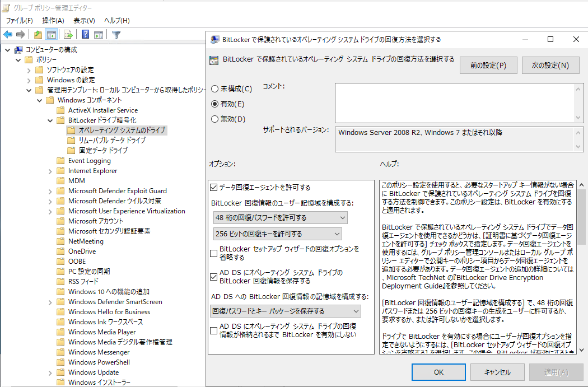The image size is (588, 387).
Task: Click the Windows Media Player folder icon
Action: pyautogui.click(x=60, y=332)
